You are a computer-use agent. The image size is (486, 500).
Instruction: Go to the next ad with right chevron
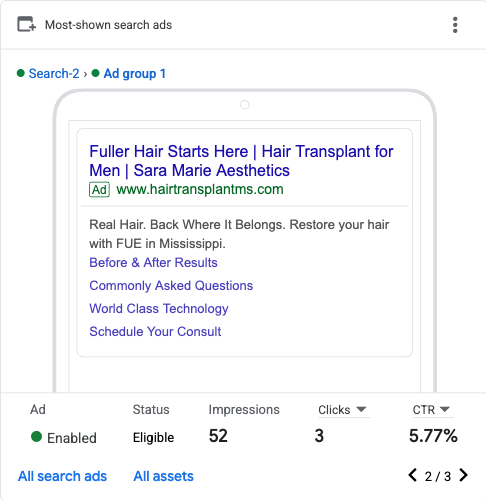pos(463,475)
